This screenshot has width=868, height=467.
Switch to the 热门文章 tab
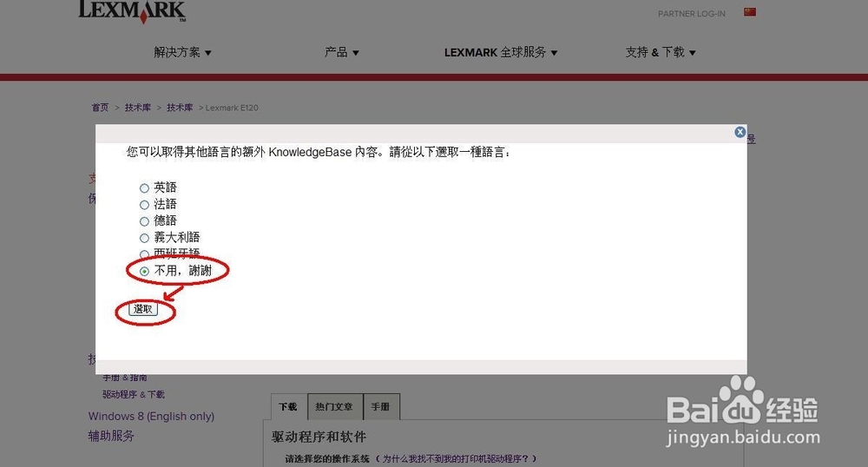pyautogui.click(x=334, y=407)
